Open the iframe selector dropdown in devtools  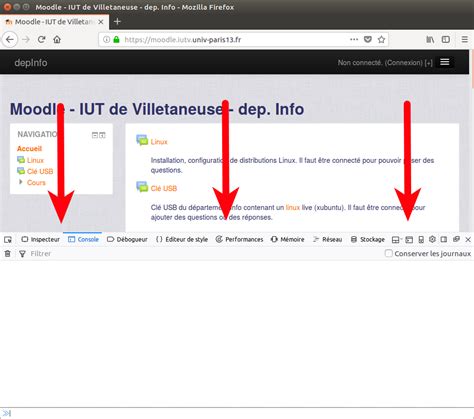[396, 240]
